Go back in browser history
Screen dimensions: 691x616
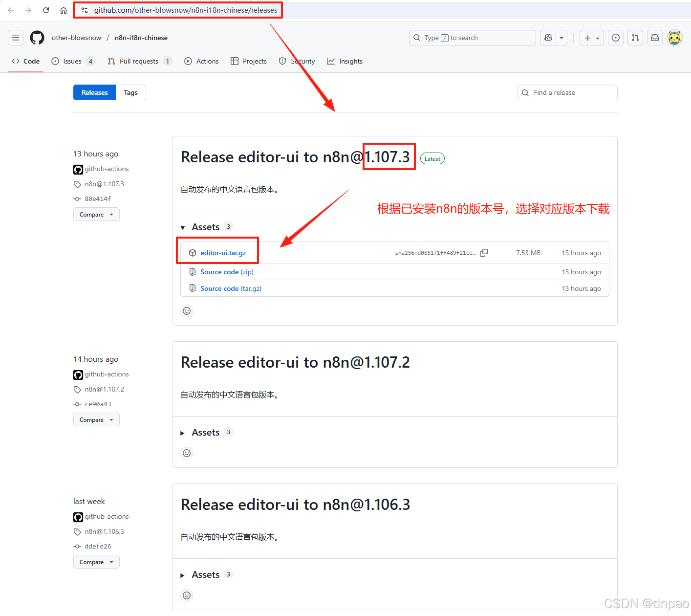pyautogui.click(x=11, y=10)
